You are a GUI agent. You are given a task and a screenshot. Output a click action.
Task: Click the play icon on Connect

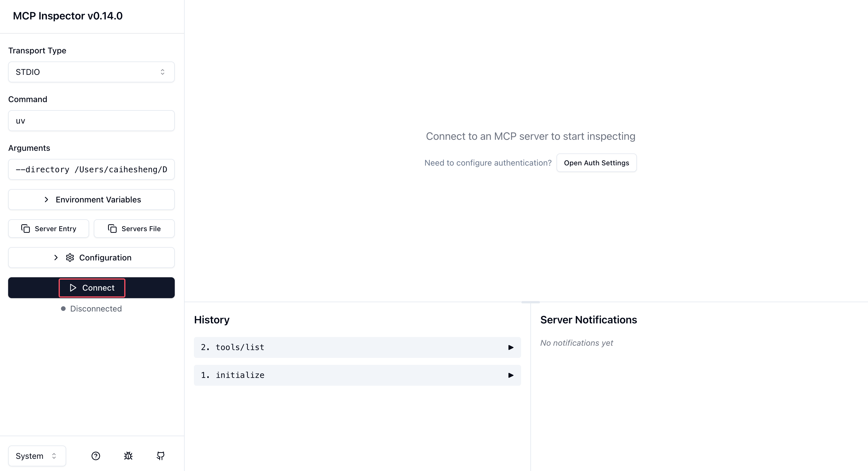click(73, 288)
